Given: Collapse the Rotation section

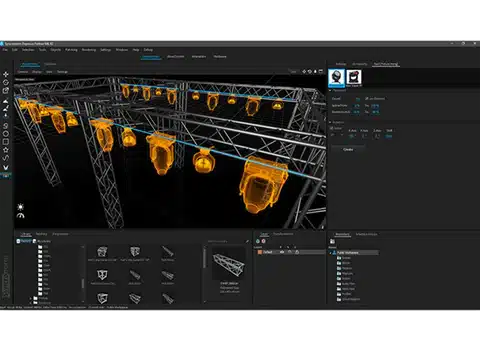Looking at the screenshot, I should coord(330,122).
